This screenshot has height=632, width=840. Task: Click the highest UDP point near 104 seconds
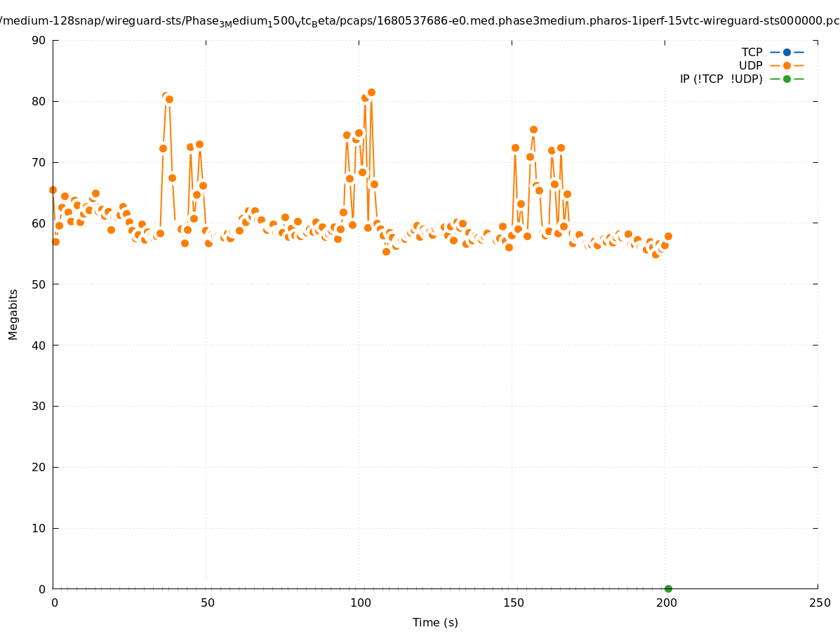coord(371,92)
